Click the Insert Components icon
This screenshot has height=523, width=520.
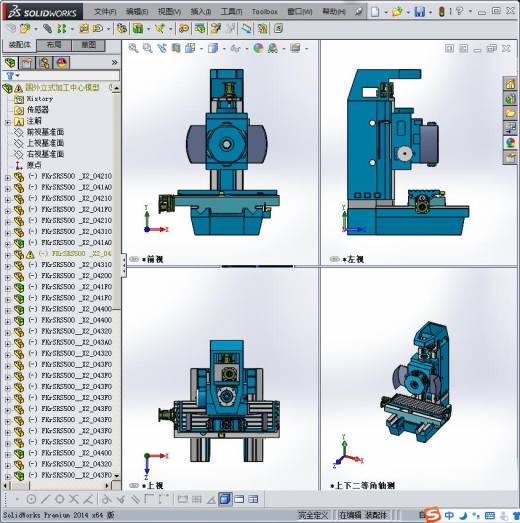pyautogui.click(x=25, y=29)
